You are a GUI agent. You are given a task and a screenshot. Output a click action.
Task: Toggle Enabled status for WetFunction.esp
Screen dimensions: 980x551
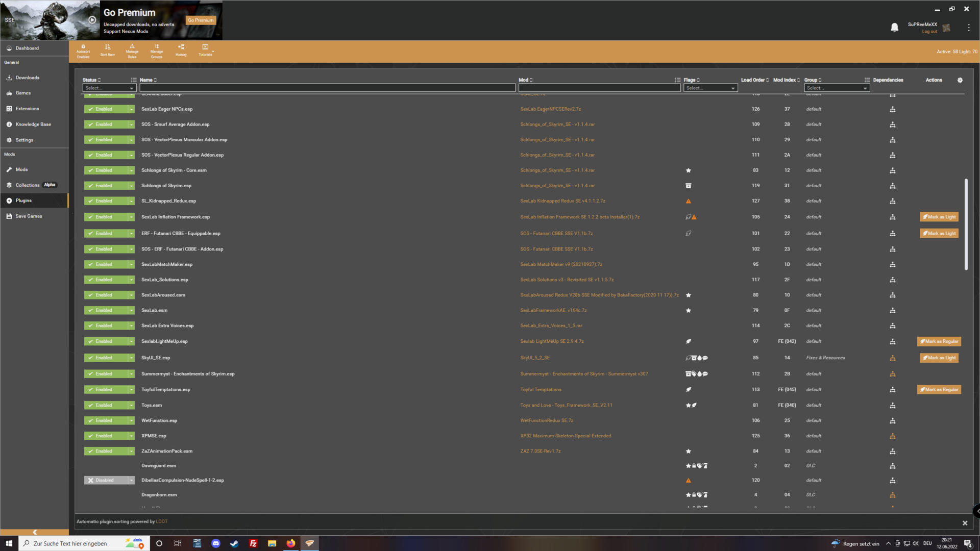[106, 421]
